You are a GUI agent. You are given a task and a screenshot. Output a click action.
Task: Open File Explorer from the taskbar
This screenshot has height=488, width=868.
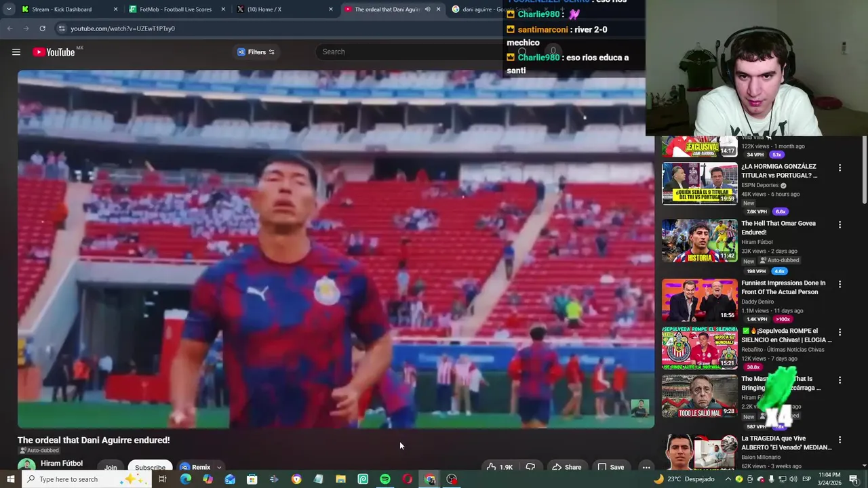pyautogui.click(x=340, y=479)
